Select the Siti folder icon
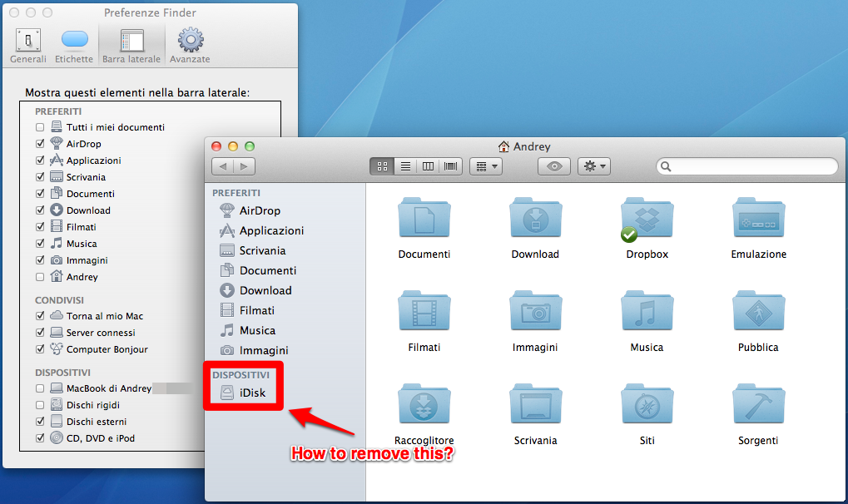This screenshot has height=504, width=848. click(647, 404)
